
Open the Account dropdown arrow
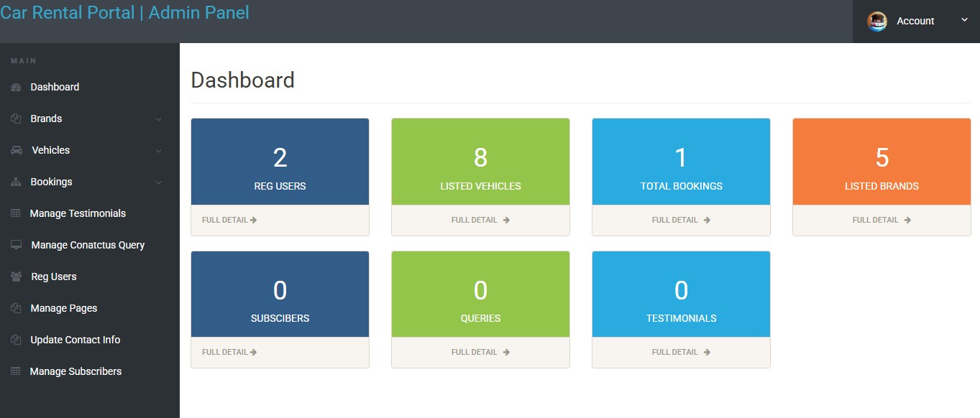click(964, 20)
